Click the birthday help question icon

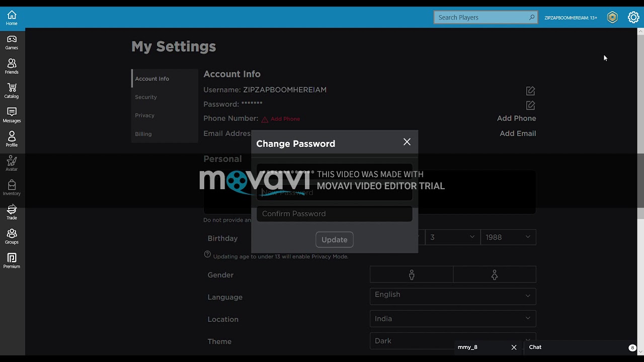click(207, 254)
